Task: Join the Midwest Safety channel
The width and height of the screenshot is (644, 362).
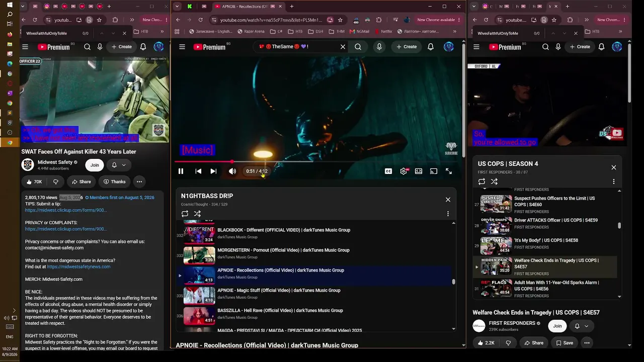Action: coord(95,164)
